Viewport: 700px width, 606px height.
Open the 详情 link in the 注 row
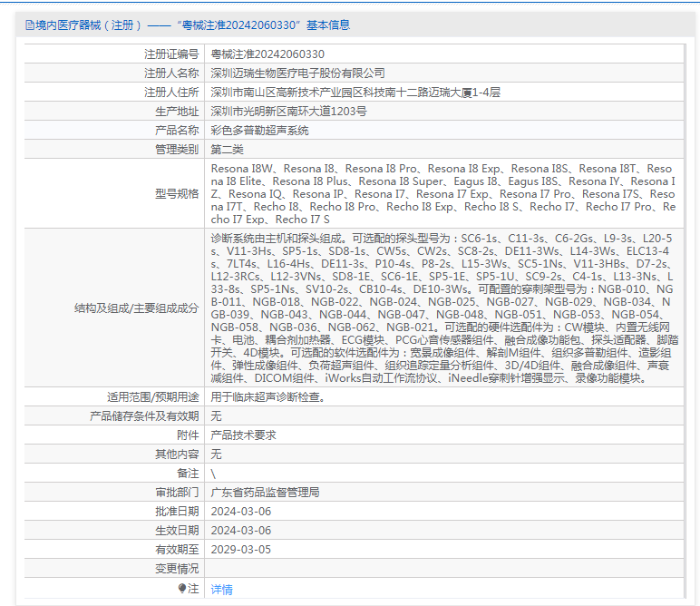(x=221, y=590)
